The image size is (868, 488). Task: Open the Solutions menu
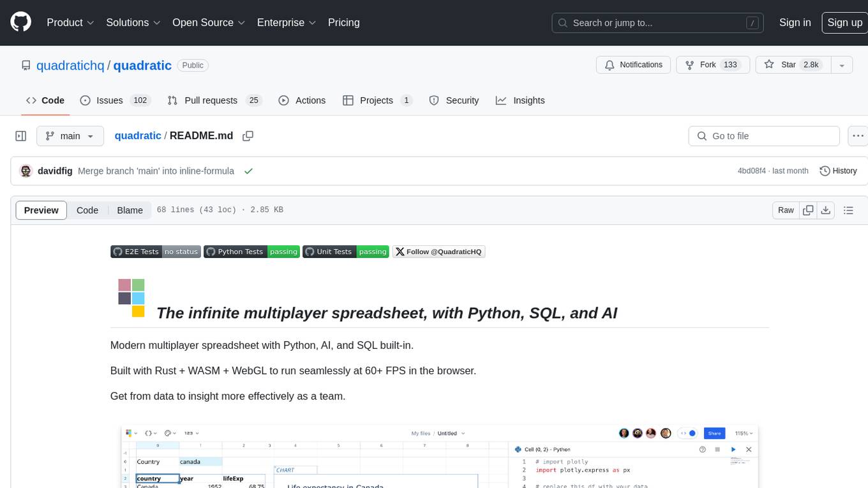pos(133,22)
